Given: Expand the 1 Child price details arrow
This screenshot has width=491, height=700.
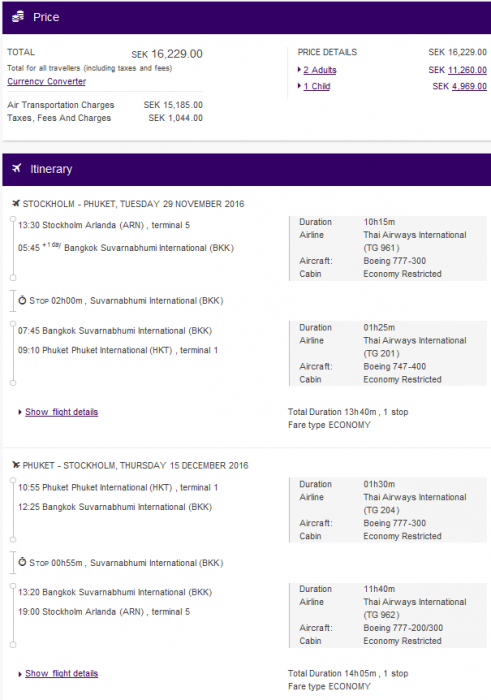Looking at the screenshot, I should pyautogui.click(x=300, y=86).
